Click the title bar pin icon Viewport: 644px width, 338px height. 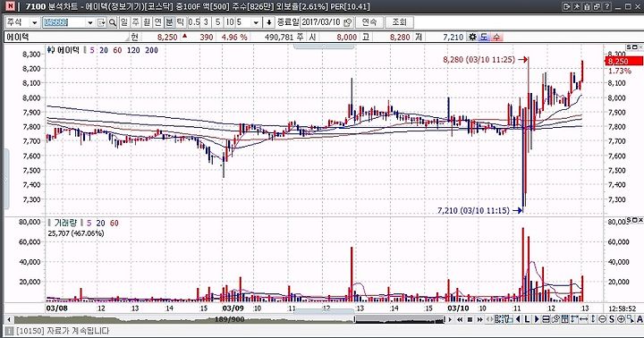pos(577,6)
